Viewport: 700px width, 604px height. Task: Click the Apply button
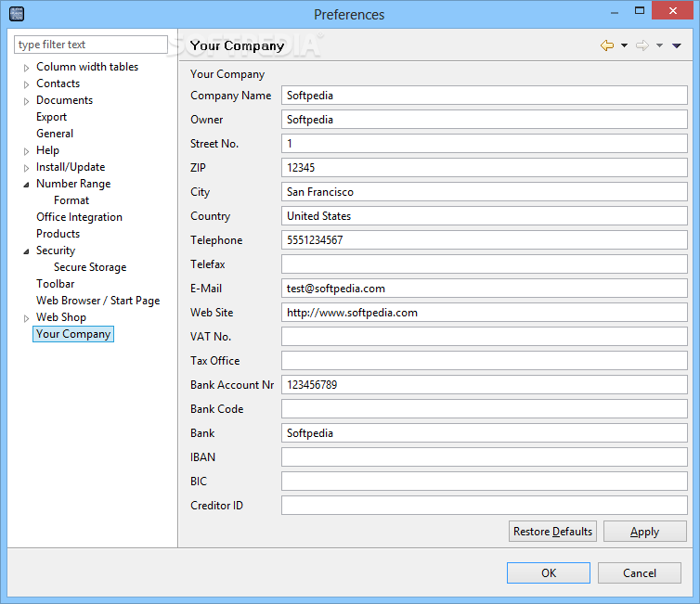(x=645, y=532)
